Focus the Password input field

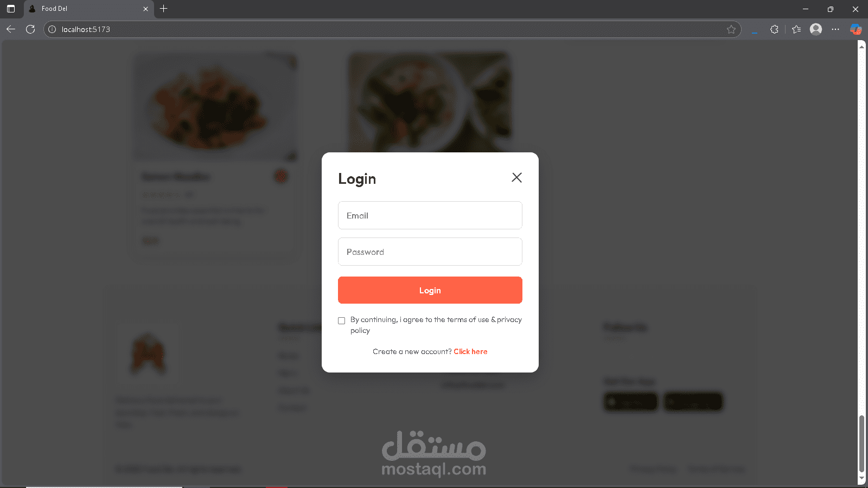point(430,252)
